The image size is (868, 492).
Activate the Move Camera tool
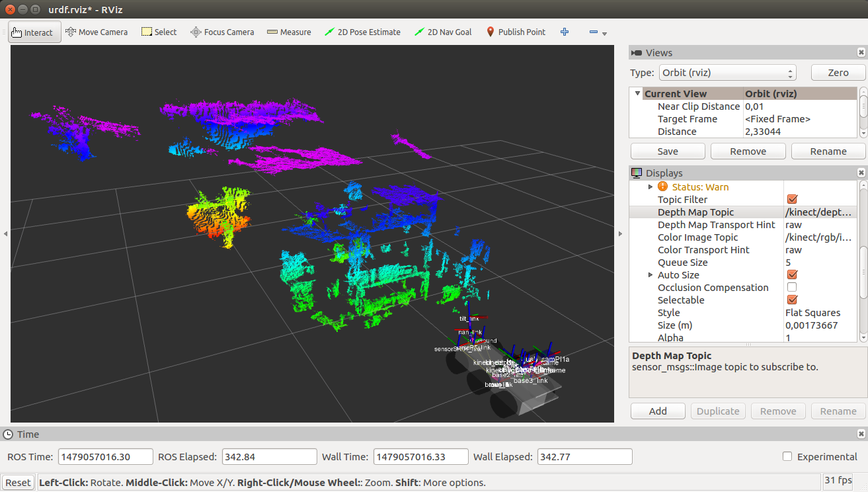click(97, 32)
